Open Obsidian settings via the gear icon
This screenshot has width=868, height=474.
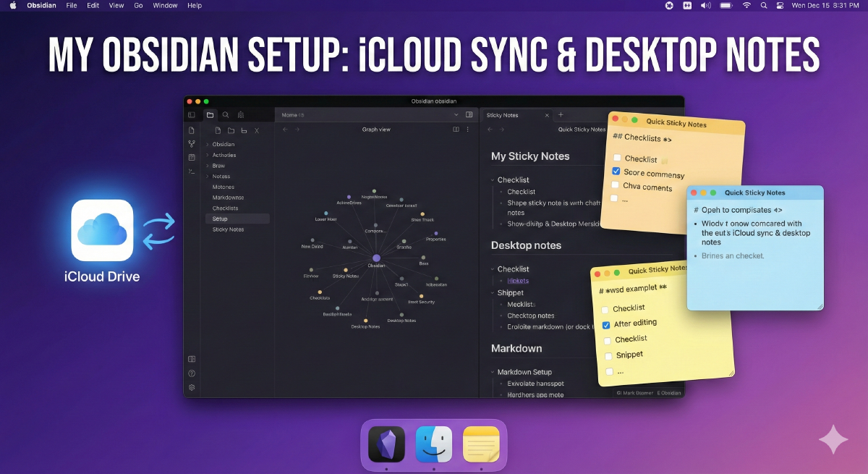192,387
